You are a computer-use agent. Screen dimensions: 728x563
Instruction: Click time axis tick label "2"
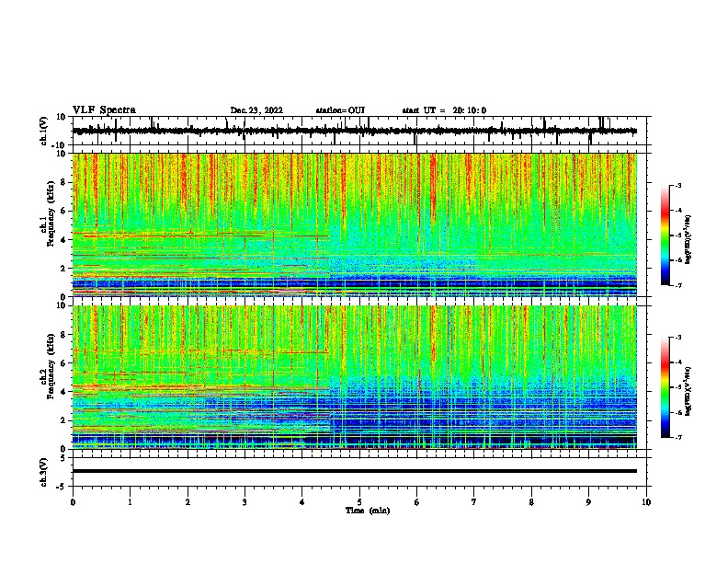pos(188,502)
